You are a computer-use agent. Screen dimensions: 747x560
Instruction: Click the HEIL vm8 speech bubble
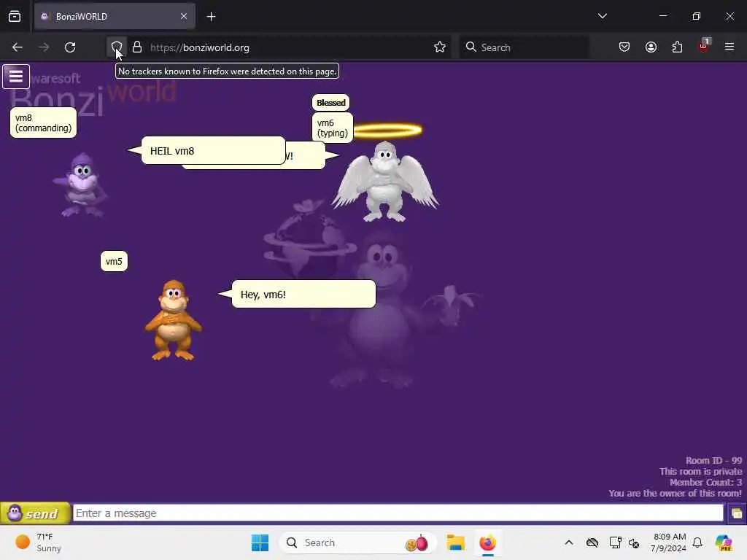pyautogui.click(x=214, y=150)
